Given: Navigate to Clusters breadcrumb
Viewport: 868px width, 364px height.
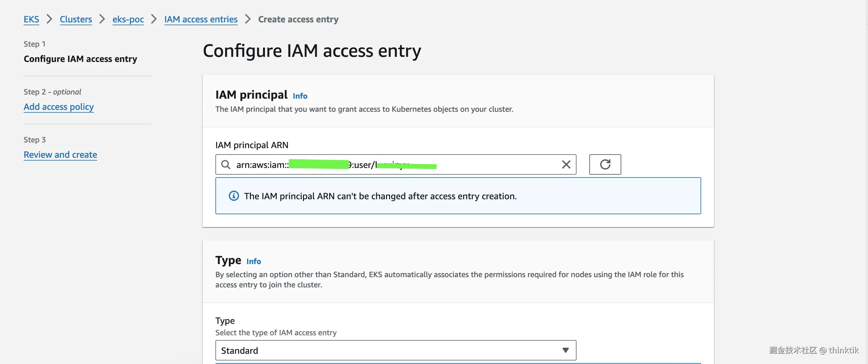Looking at the screenshot, I should 76,19.
